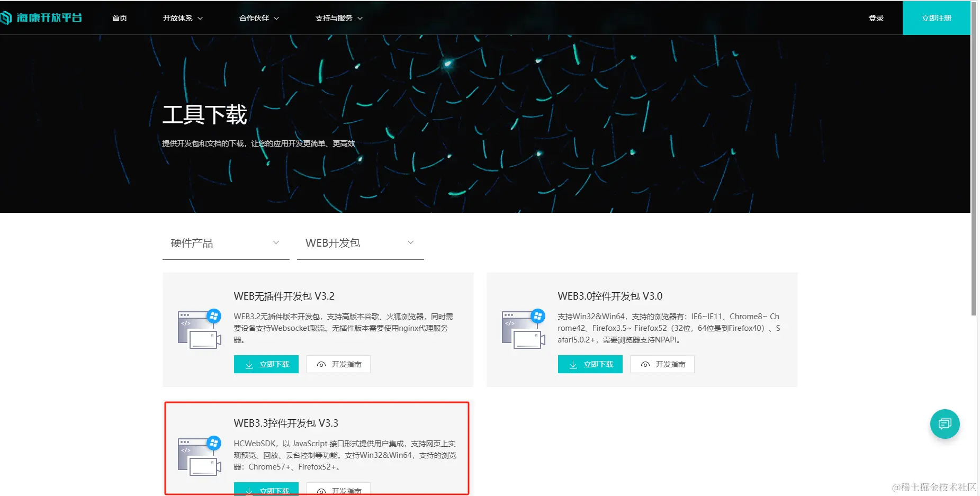Click the page vertical scrollbar thumb
The width and height of the screenshot is (980, 496).
pyautogui.click(x=974, y=159)
